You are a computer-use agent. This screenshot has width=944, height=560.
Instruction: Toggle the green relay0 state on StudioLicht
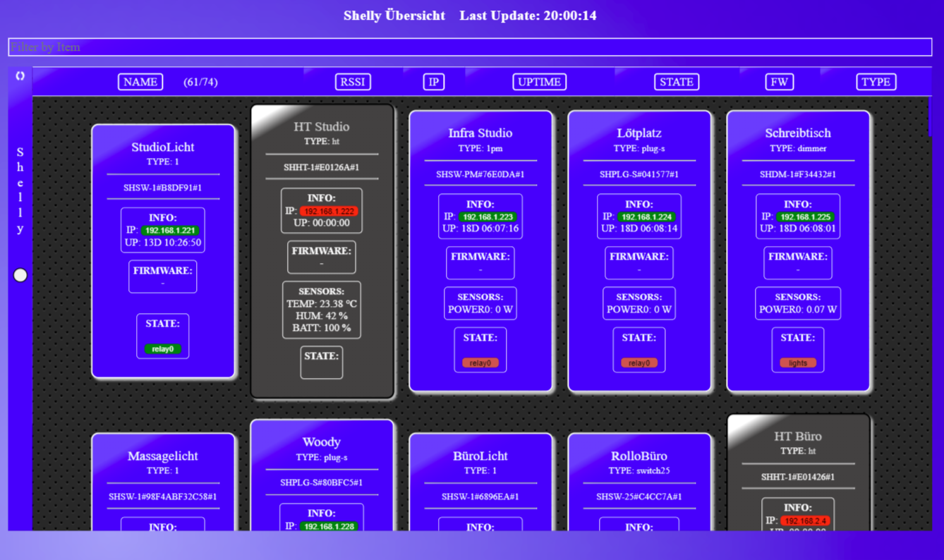(163, 349)
